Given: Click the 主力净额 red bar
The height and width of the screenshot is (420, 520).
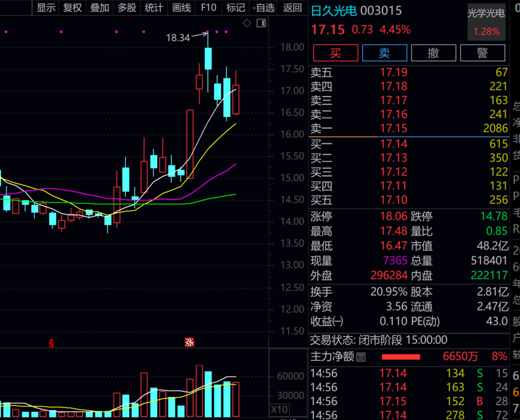Looking at the screenshot, I should [x=401, y=357].
